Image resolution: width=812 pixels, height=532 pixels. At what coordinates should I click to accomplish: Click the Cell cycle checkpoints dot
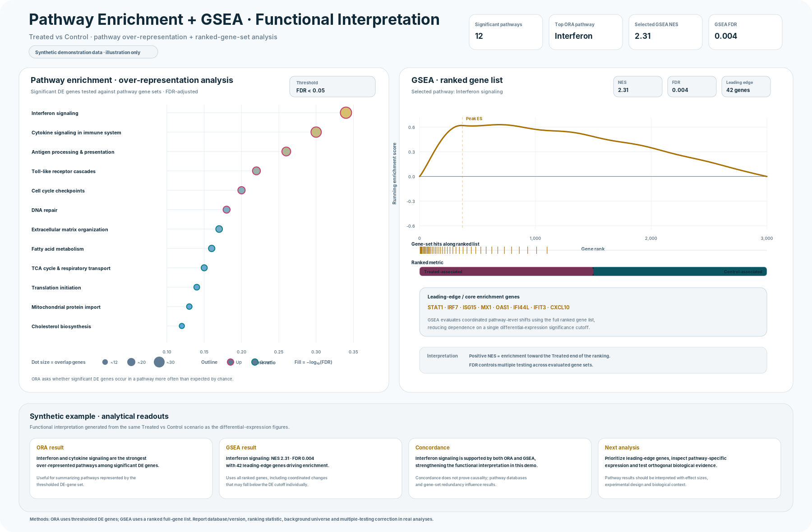click(241, 190)
